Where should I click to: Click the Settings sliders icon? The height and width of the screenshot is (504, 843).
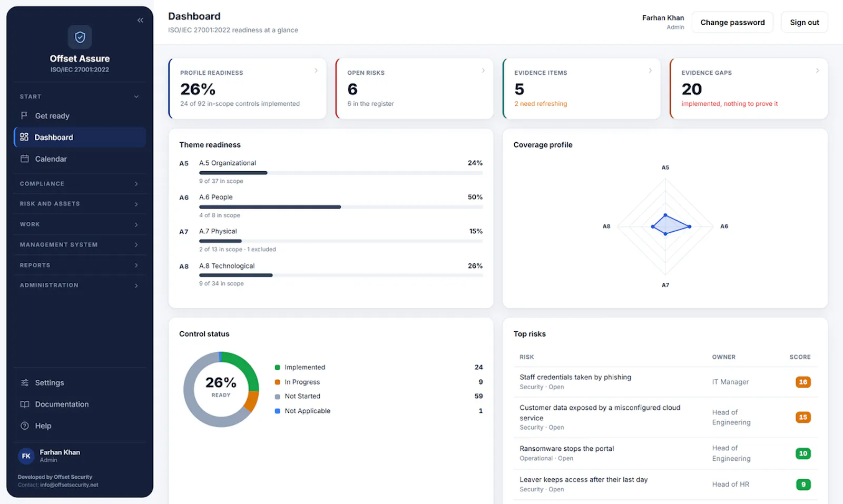(x=24, y=382)
